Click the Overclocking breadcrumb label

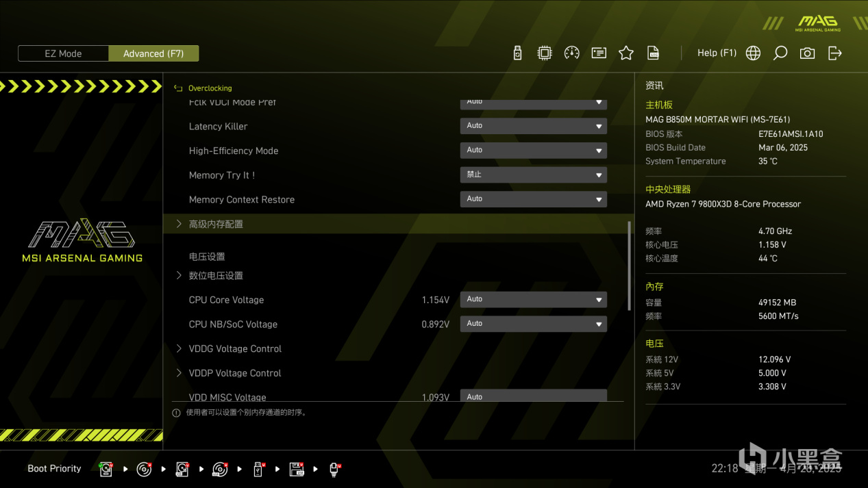[210, 88]
